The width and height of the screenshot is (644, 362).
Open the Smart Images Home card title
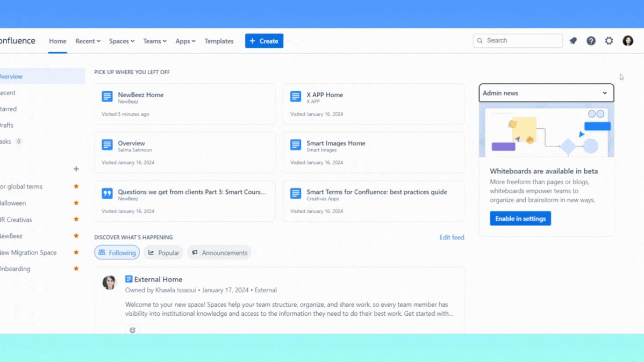pyautogui.click(x=336, y=143)
